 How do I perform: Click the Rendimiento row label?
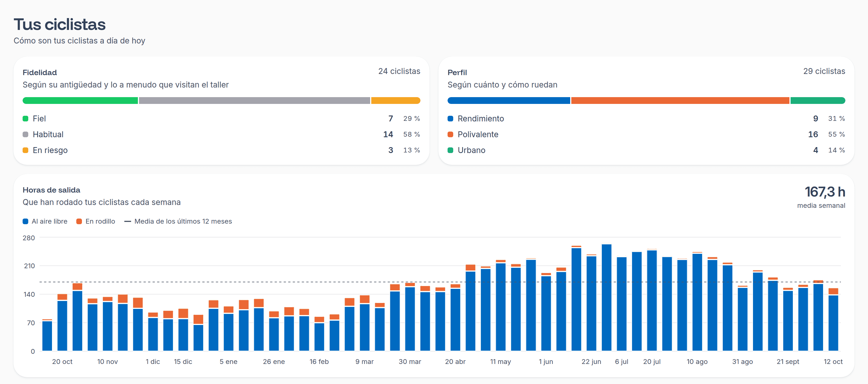pos(481,119)
